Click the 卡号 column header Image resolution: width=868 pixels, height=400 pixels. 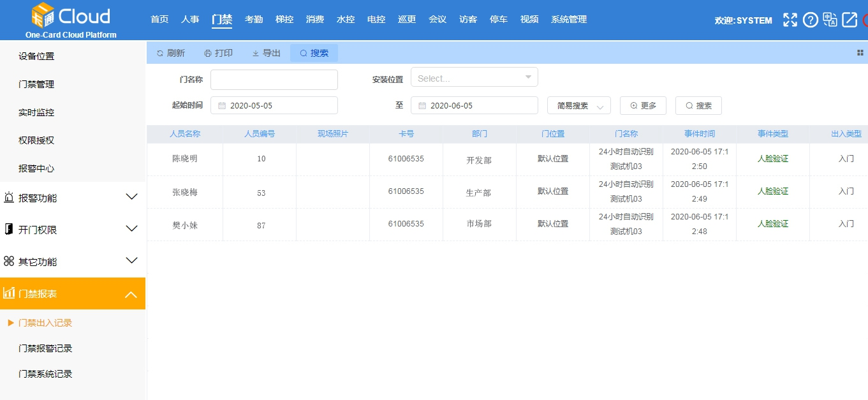(x=406, y=134)
